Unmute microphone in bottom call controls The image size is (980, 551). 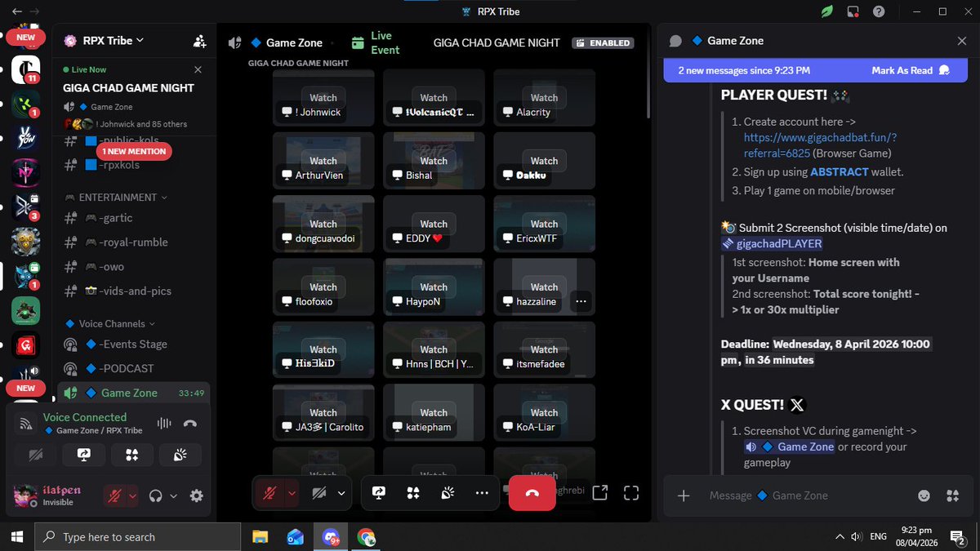click(x=269, y=493)
